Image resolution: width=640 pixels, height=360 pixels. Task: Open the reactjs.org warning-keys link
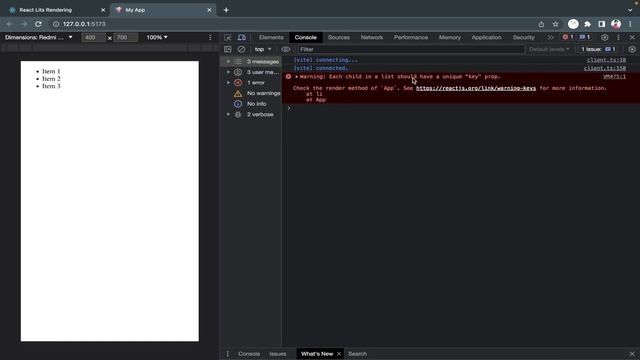pyautogui.click(x=476, y=88)
